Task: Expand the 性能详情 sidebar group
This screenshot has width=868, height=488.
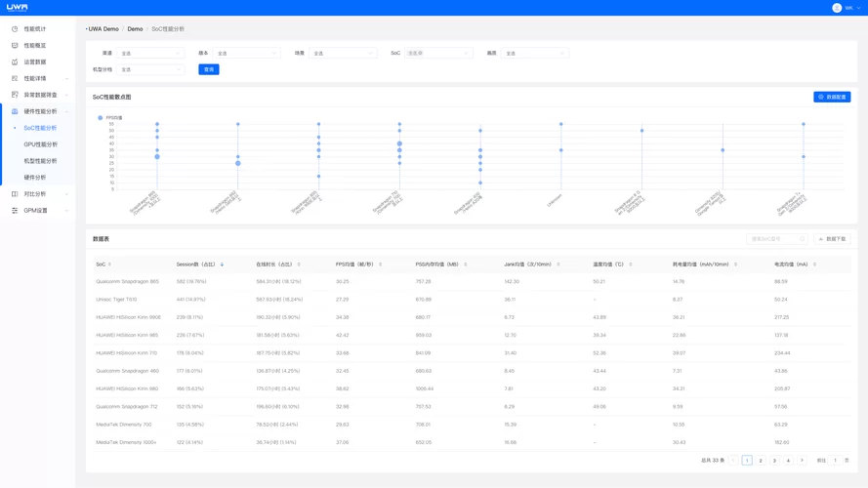Action: coord(39,78)
